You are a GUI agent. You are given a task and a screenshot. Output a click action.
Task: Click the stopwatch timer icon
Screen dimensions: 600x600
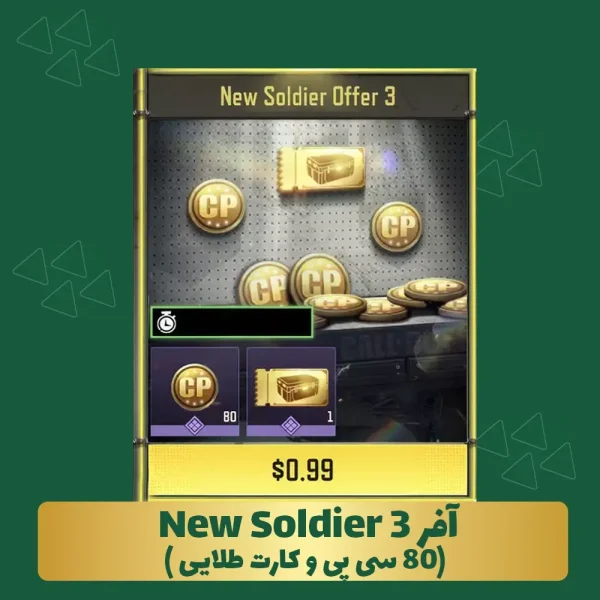coord(166,322)
